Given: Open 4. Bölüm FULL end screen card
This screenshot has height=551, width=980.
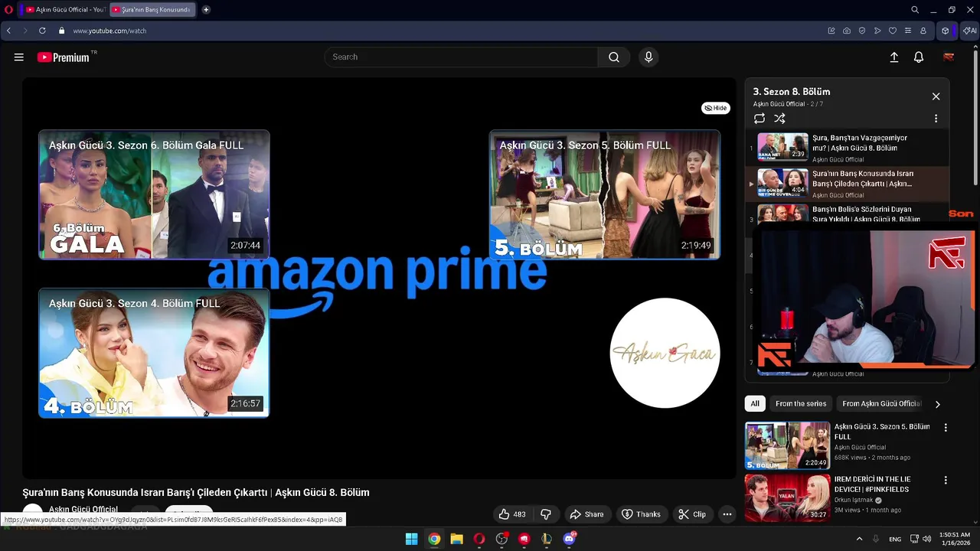Looking at the screenshot, I should pos(154,353).
